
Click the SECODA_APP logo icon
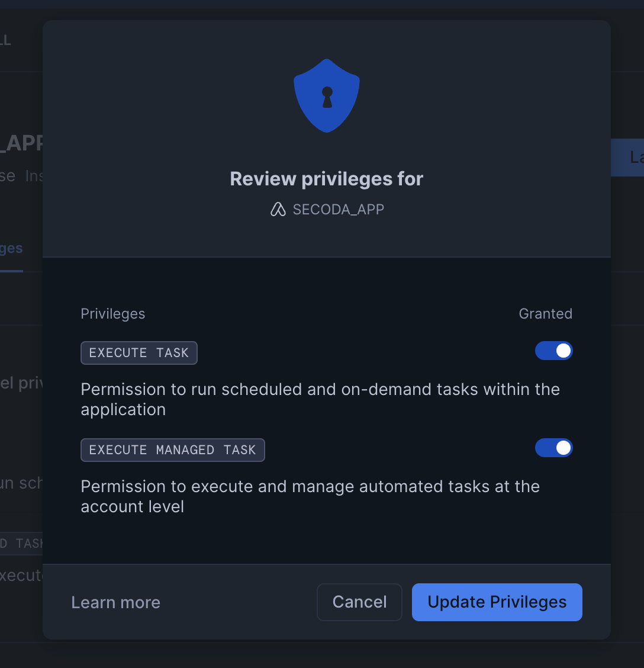click(x=278, y=209)
